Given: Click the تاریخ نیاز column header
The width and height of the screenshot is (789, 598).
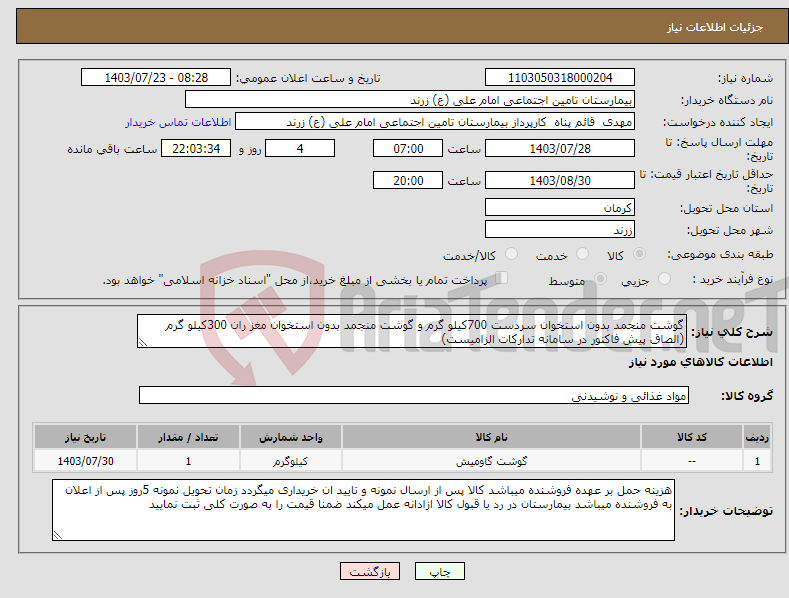Looking at the screenshot, I should [x=85, y=437].
